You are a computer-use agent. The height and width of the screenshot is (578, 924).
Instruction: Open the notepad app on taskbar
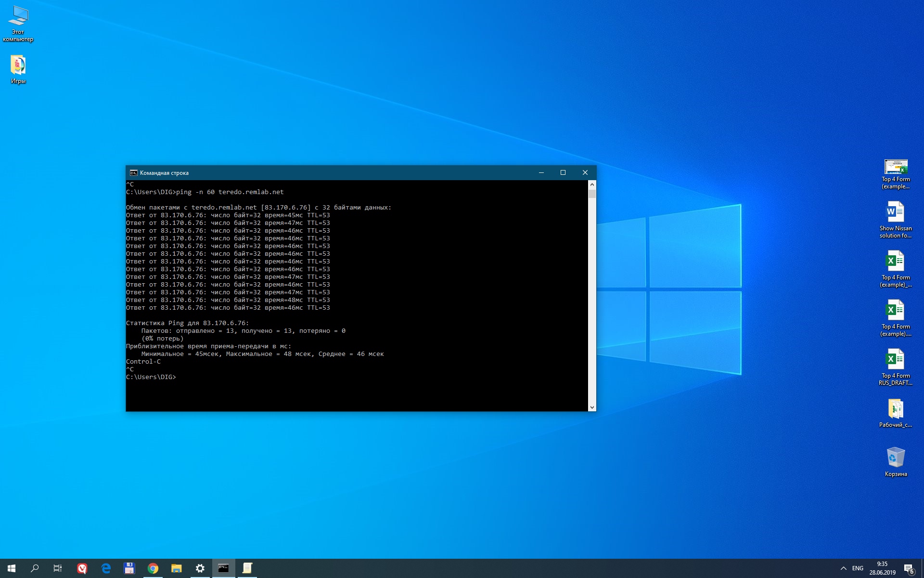[x=247, y=568]
